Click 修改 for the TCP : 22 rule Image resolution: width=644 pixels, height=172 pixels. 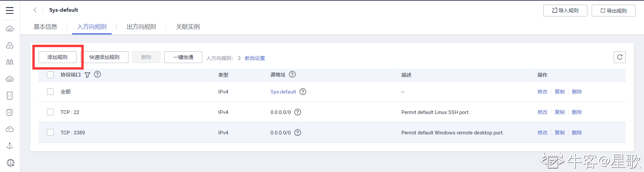[542, 112]
